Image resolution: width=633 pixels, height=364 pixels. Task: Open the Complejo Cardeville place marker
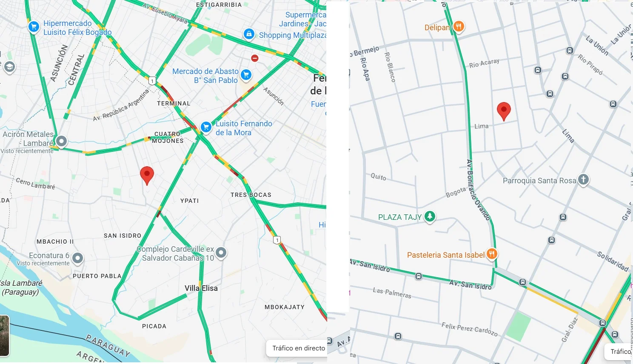(221, 253)
